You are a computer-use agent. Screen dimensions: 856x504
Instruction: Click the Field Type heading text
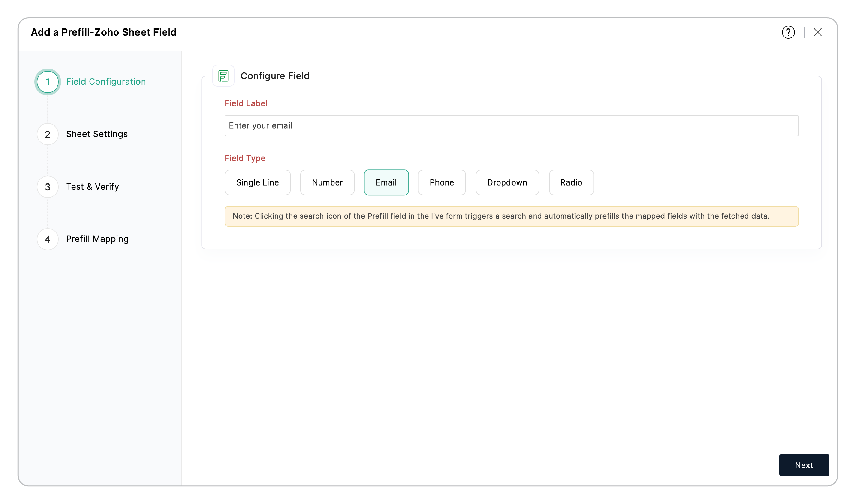245,158
